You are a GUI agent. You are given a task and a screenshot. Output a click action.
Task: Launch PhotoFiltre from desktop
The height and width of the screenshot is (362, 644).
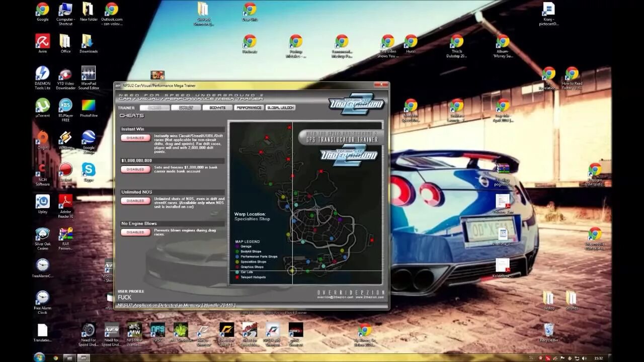(x=89, y=108)
